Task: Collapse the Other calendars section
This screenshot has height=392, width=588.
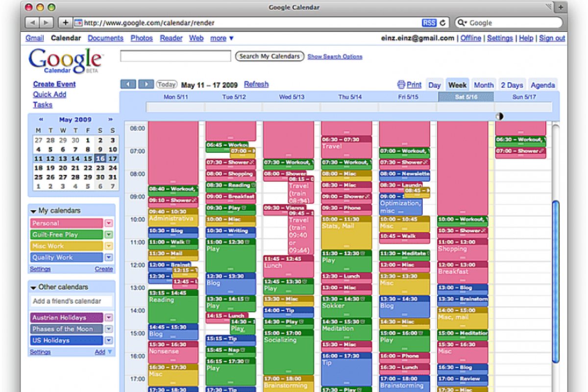Action: [33, 287]
